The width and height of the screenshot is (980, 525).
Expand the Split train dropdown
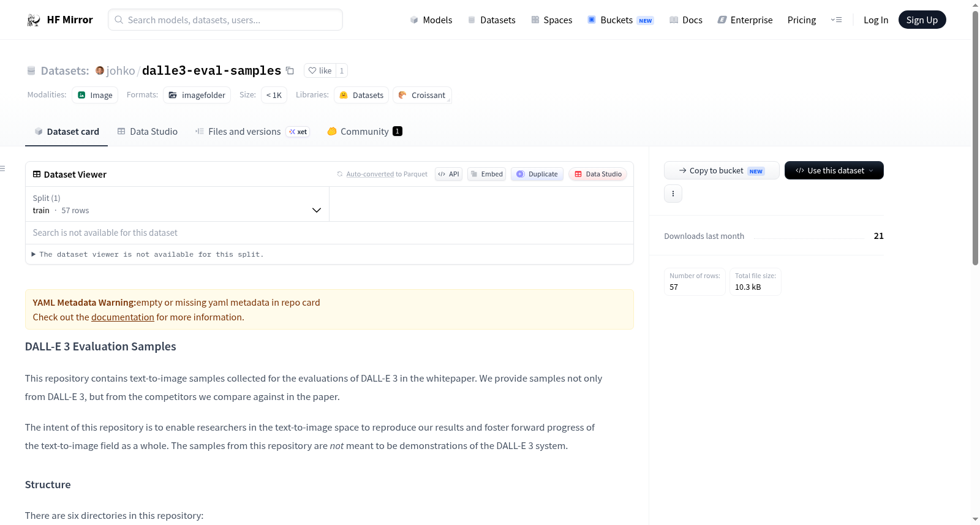177,204
